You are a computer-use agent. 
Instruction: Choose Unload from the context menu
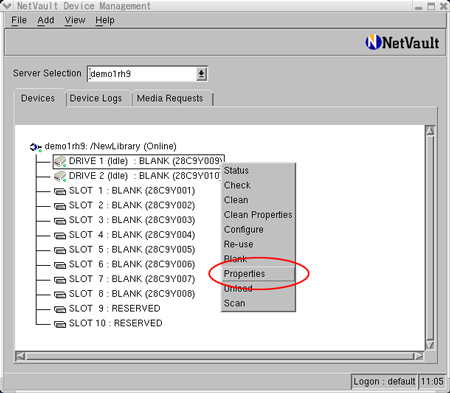[258, 288]
